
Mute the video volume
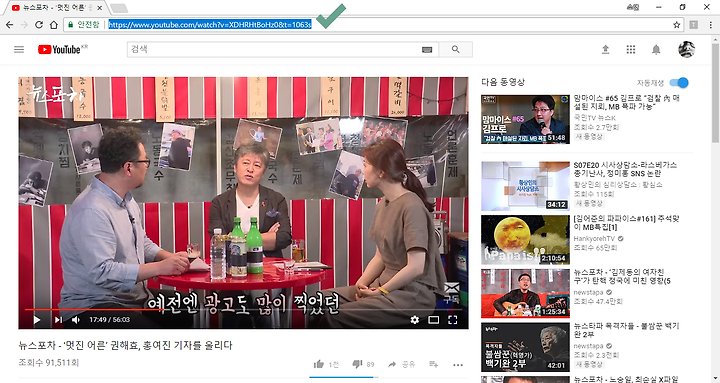click(x=76, y=320)
